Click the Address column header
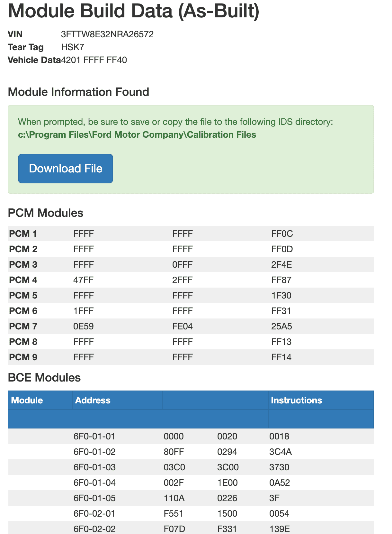Screen dimensions: 392x534 93,400
